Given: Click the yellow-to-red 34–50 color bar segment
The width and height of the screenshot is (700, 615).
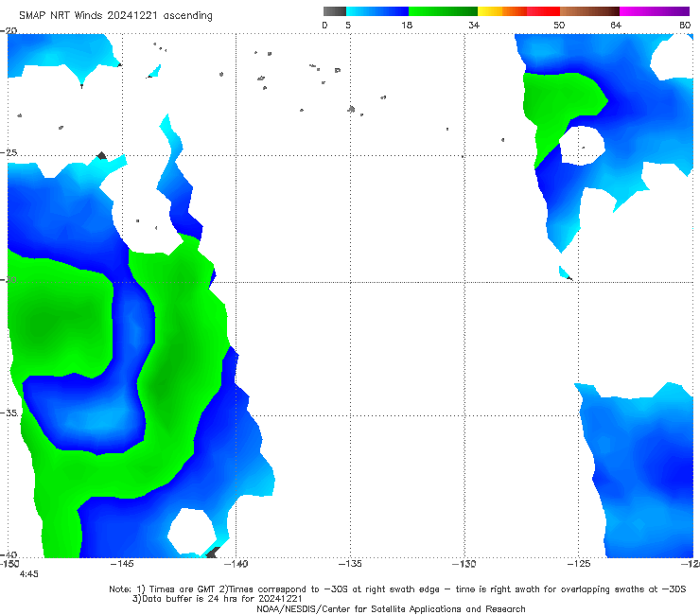Looking at the screenshot, I should coord(518,11).
